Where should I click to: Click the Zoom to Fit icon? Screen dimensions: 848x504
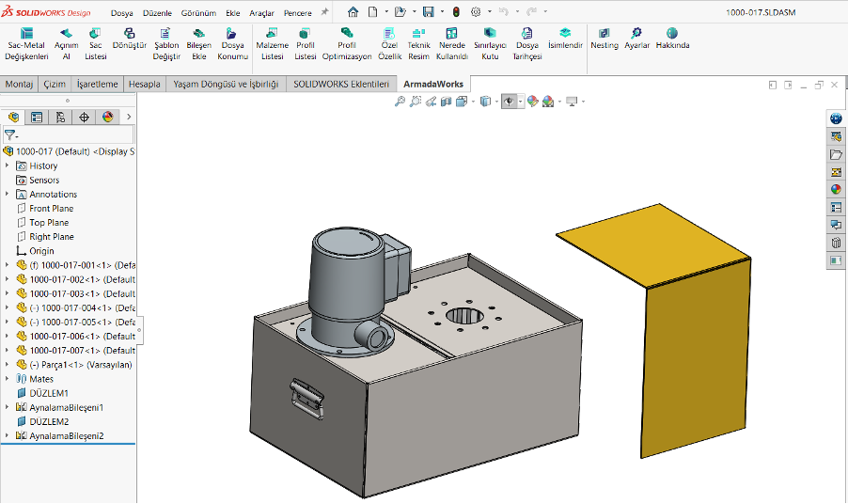tap(400, 101)
